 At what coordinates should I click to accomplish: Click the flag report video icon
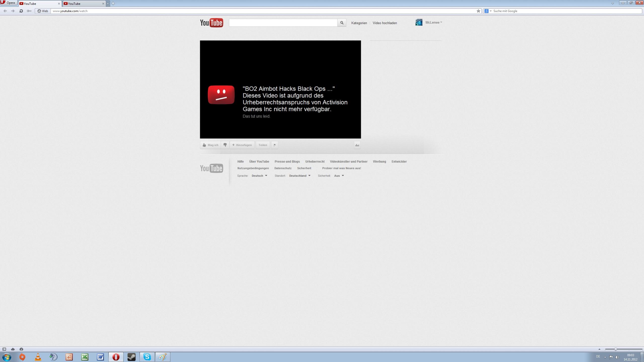[275, 145]
